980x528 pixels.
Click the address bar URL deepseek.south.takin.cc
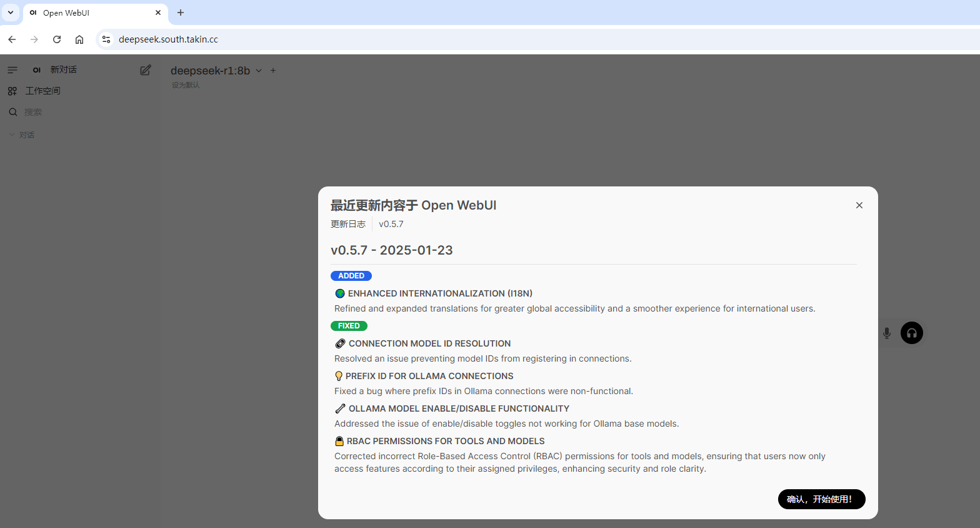pos(169,39)
